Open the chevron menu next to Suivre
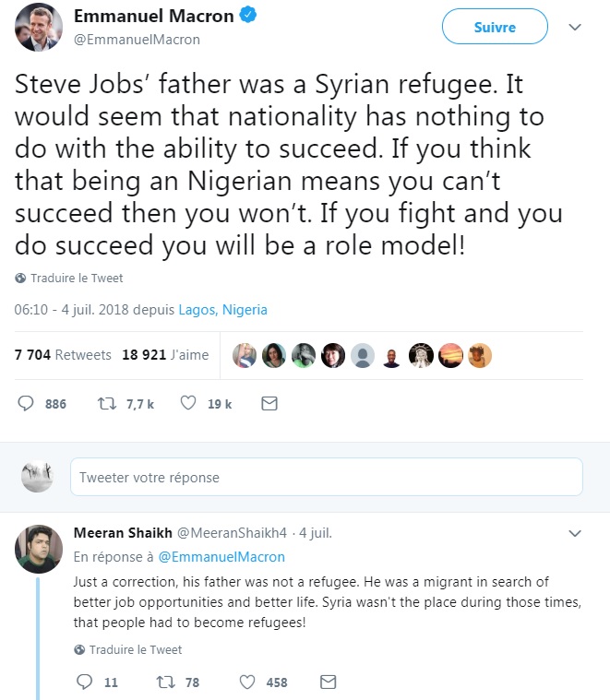The width and height of the screenshot is (610, 700). 575,28
